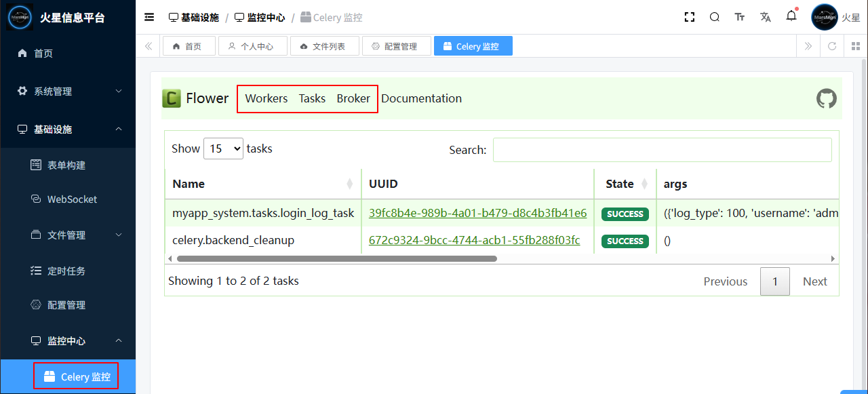The height and width of the screenshot is (394, 868).
Task: Open the search magnifier icon
Action: coord(715,17)
